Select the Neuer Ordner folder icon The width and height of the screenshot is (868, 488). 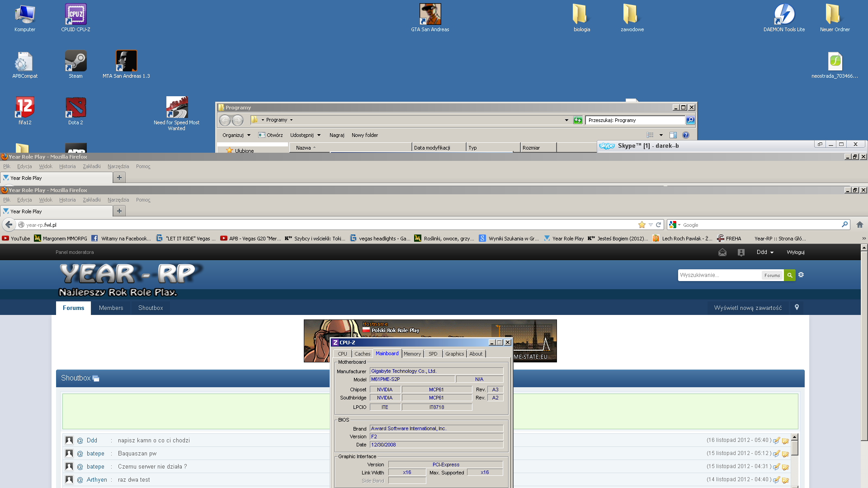coord(835,18)
